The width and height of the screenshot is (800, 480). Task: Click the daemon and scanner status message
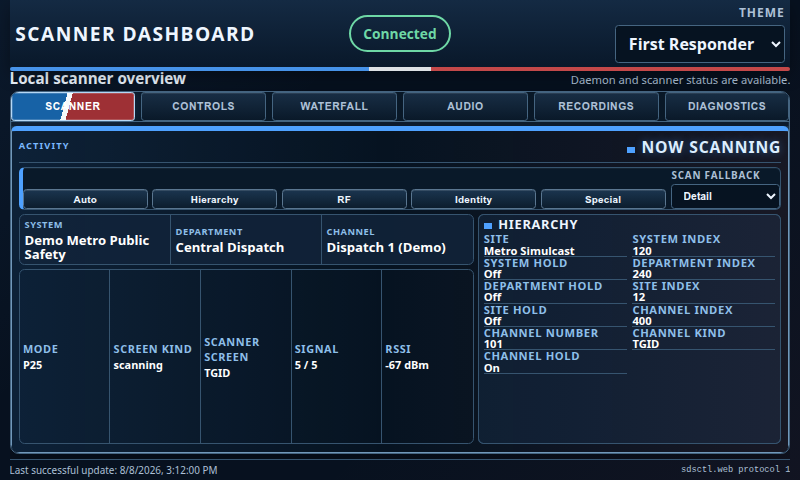pyautogui.click(x=680, y=80)
